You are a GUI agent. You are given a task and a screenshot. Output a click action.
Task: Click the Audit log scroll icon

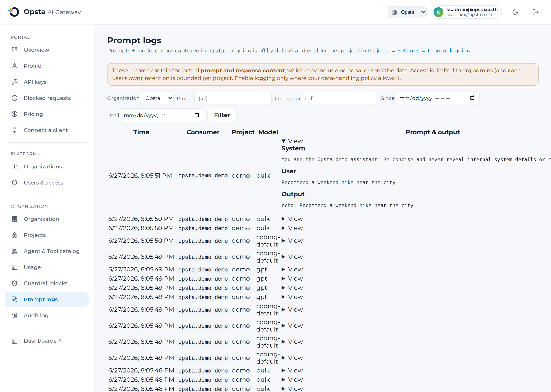[15, 315]
